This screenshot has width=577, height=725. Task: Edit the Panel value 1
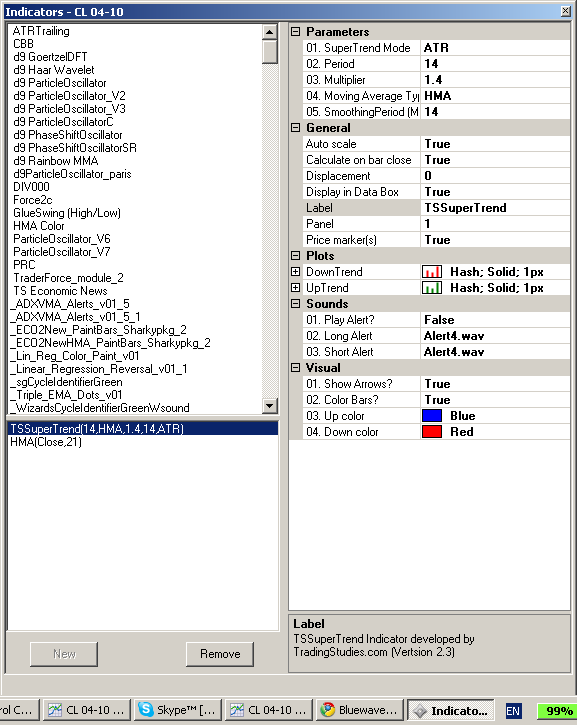pyautogui.click(x=495, y=224)
